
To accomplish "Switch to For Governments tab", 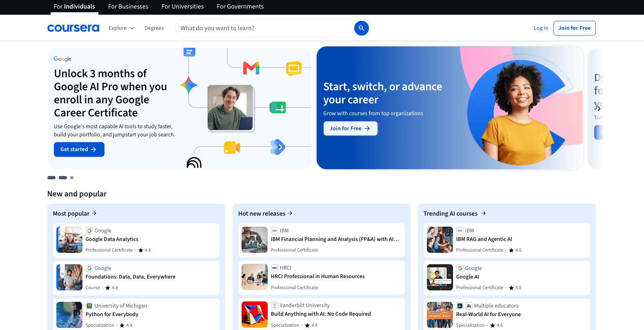I will (x=240, y=7).
